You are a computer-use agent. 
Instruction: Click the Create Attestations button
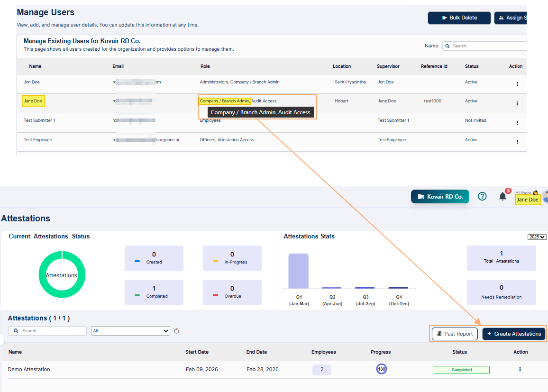(514, 334)
